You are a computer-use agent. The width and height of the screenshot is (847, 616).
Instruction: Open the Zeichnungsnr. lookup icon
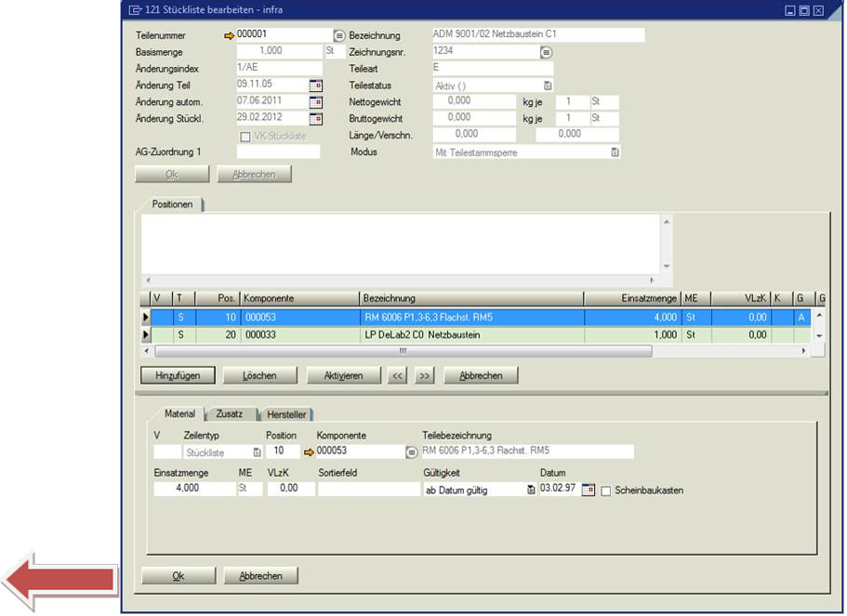click(546, 52)
